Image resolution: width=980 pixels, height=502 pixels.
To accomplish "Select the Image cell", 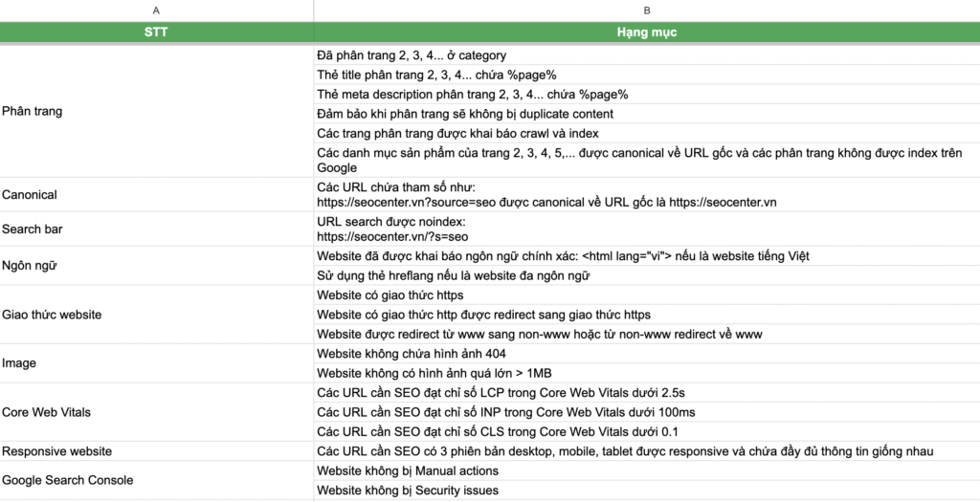I will pos(156,363).
